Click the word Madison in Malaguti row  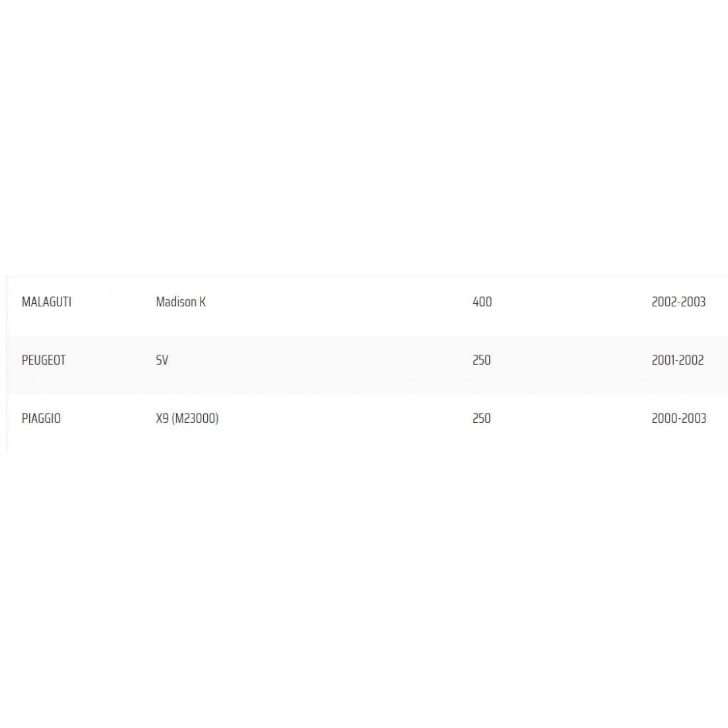point(176,302)
